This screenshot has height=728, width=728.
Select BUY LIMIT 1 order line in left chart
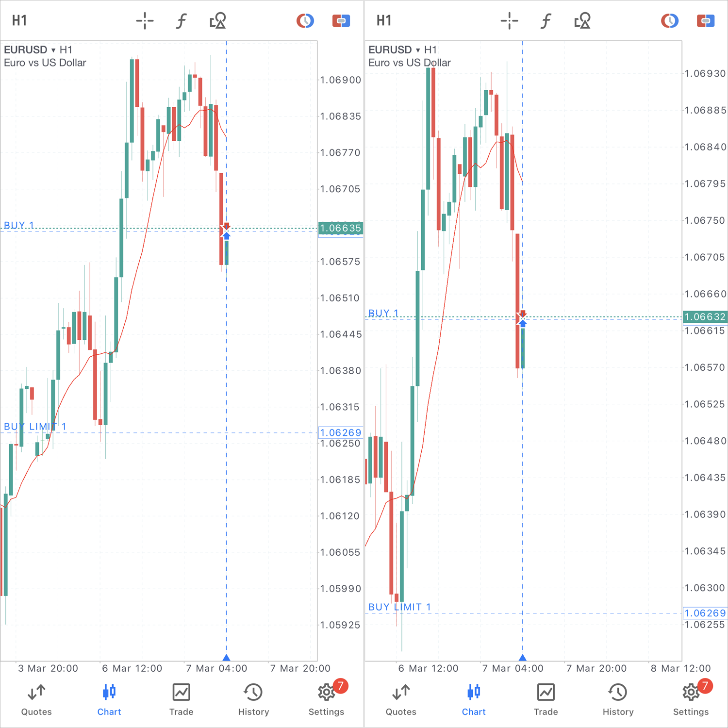35,427
